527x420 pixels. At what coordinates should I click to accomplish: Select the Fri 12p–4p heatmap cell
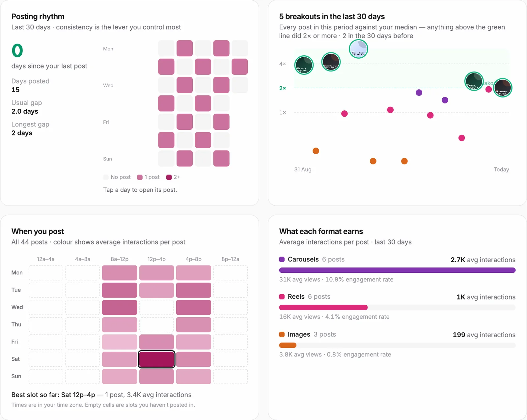tap(156, 342)
